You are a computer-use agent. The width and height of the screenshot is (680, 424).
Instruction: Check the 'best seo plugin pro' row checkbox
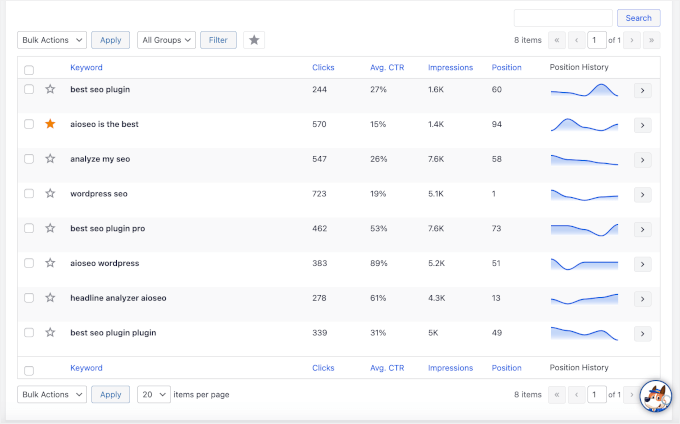29,228
